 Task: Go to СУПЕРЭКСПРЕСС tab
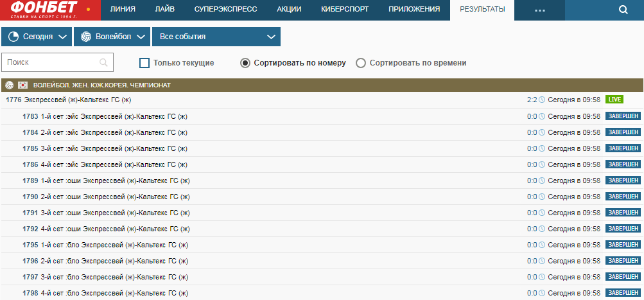[x=225, y=10]
